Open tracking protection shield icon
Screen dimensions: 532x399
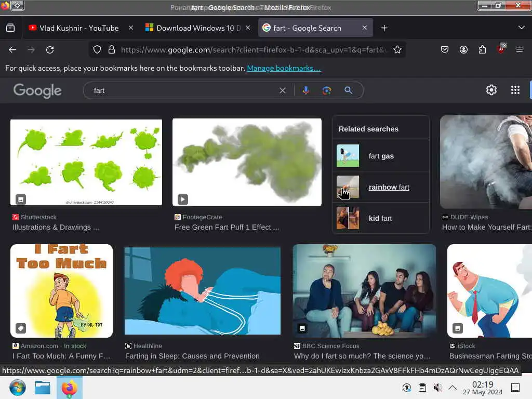(97, 50)
